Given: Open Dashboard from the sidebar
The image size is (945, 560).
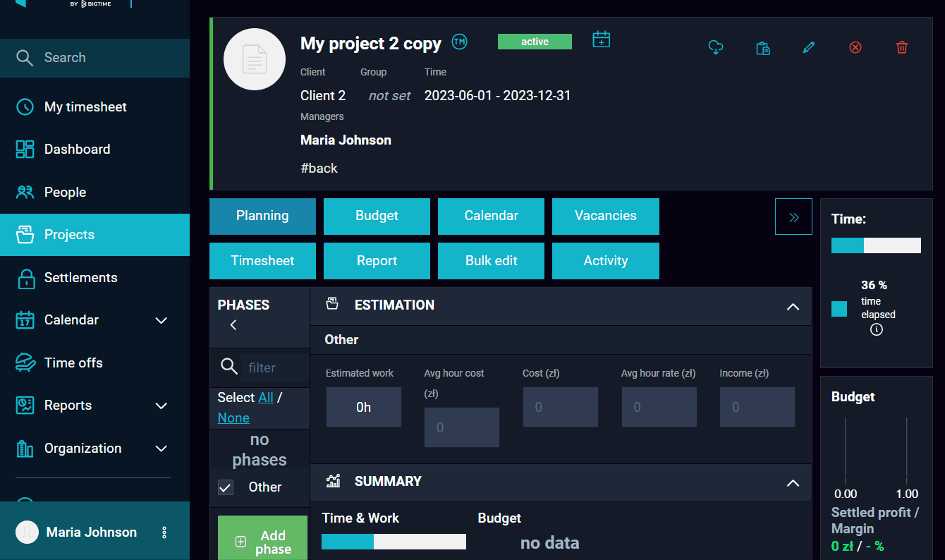Looking at the screenshot, I should 94,150.
